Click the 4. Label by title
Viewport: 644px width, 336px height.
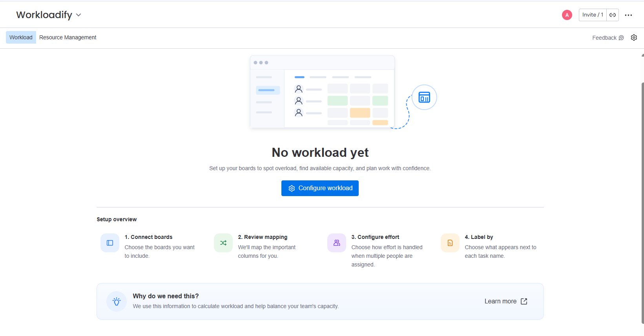pos(479,237)
